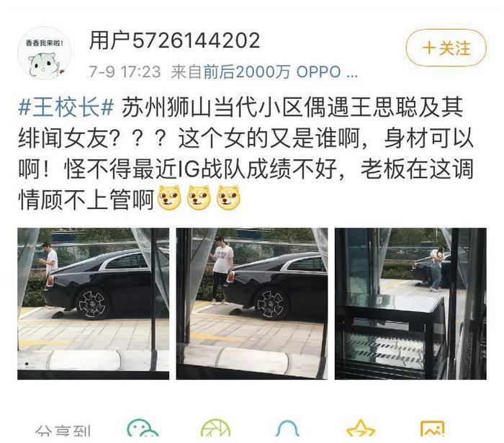Open profile of 用户5726144202
The image size is (504, 443).
click(174, 40)
